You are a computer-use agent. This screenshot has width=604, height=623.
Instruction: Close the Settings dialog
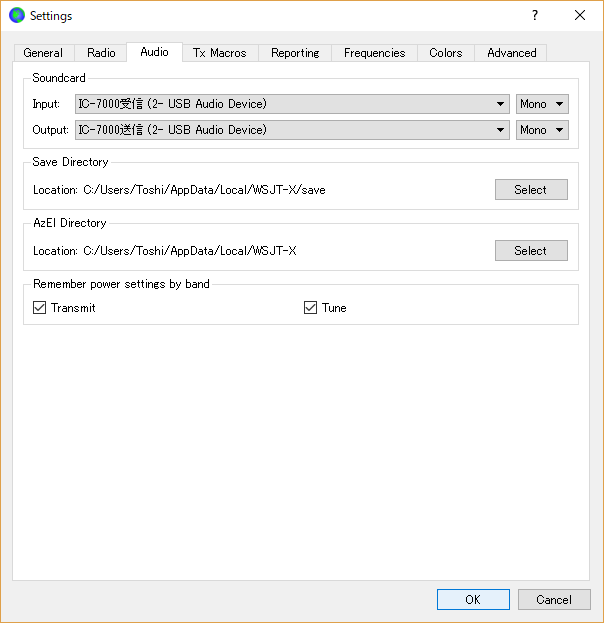pyautogui.click(x=580, y=15)
